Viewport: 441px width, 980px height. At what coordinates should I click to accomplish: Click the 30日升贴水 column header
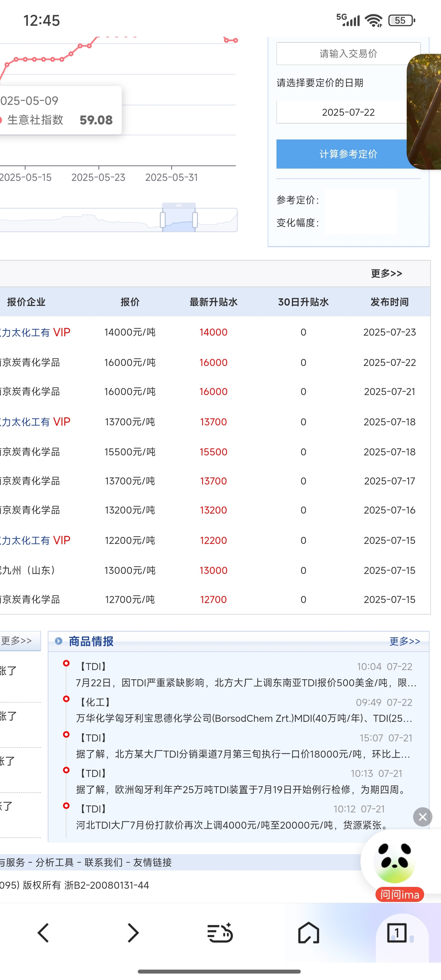click(303, 302)
